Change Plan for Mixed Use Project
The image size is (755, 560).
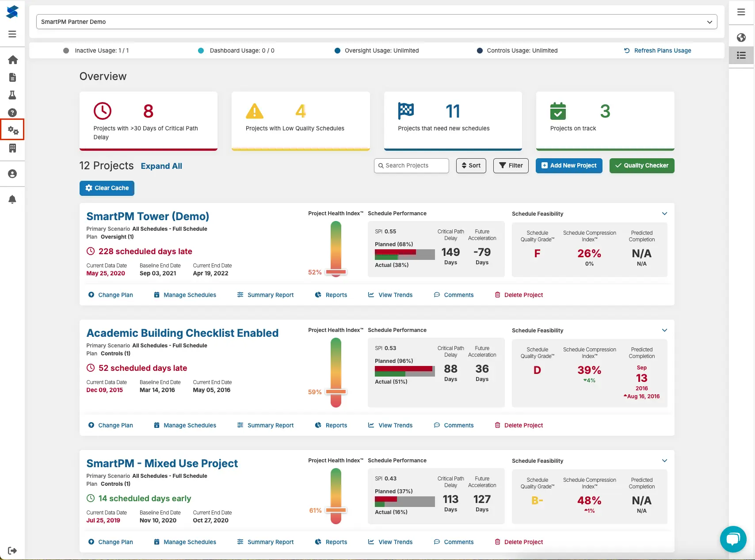pyautogui.click(x=111, y=542)
